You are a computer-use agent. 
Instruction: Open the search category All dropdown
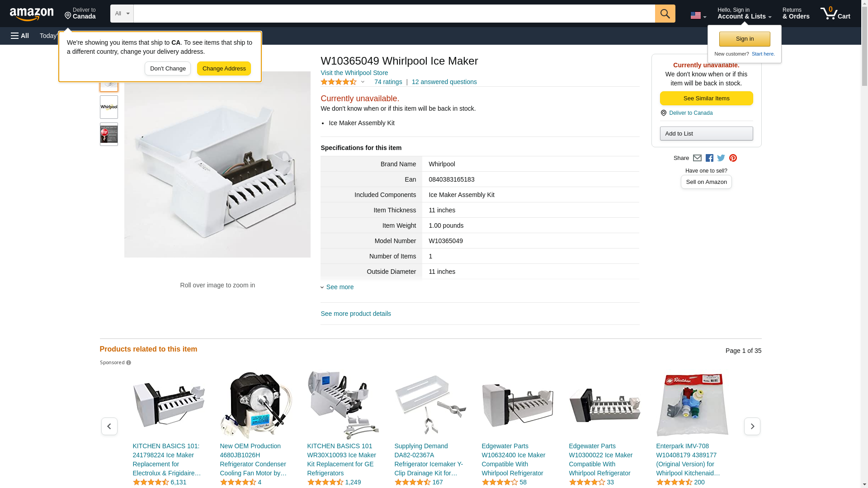point(122,14)
